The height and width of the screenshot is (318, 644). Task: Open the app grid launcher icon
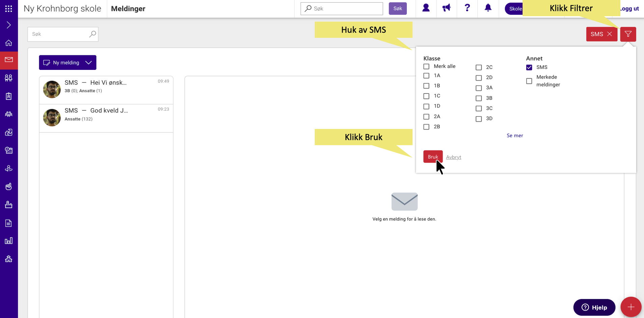tap(9, 9)
